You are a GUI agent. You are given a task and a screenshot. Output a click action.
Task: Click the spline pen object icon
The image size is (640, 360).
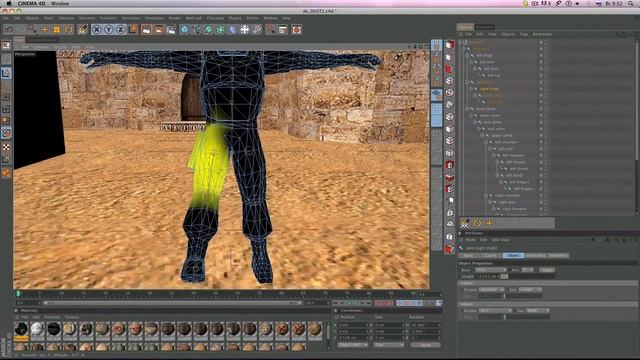[x=196, y=29]
